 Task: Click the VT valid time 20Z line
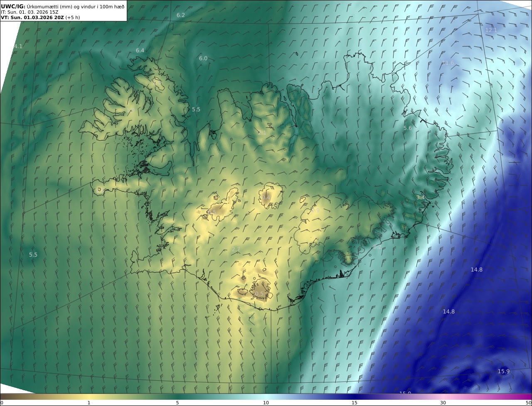(x=40, y=17)
